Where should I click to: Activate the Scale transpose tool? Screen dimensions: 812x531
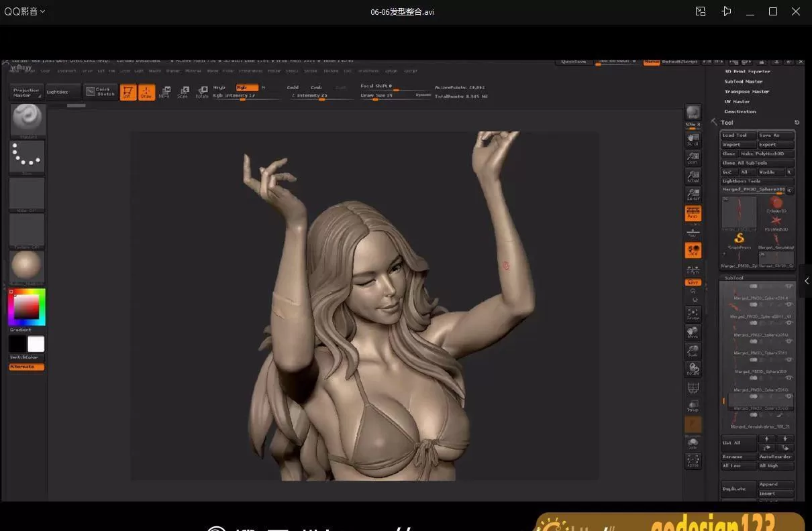pos(183,92)
